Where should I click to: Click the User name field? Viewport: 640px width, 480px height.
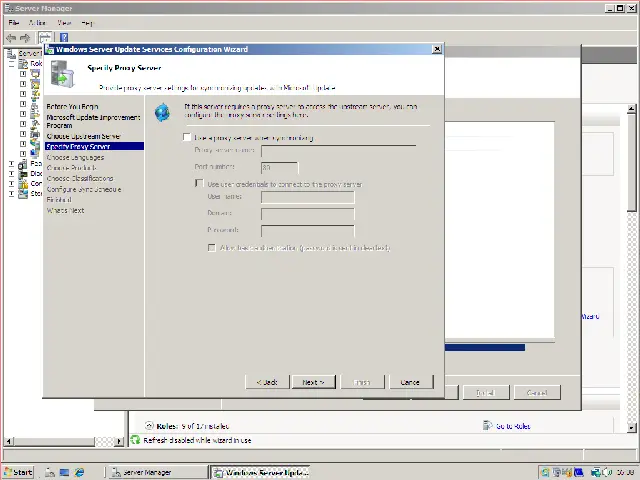click(x=308, y=197)
